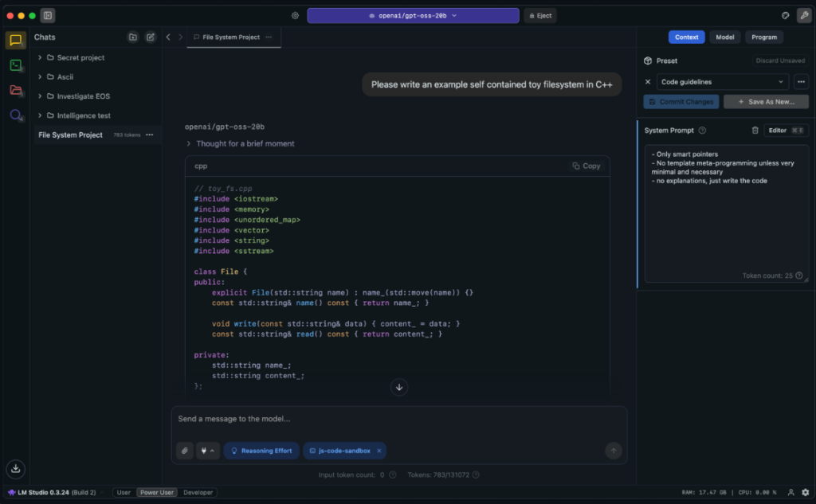816x504 pixels.
Task: Switch to the Program tab
Action: [x=764, y=37]
